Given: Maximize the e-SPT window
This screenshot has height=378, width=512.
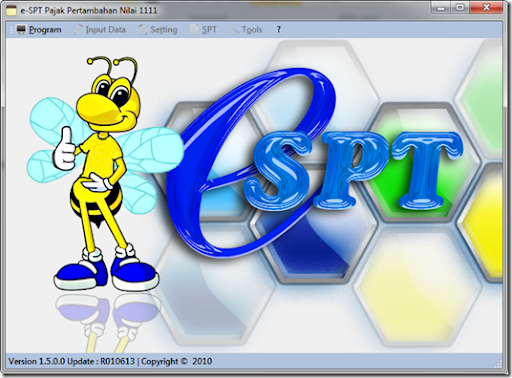Looking at the screenshot, I should [x=460, y=8].
